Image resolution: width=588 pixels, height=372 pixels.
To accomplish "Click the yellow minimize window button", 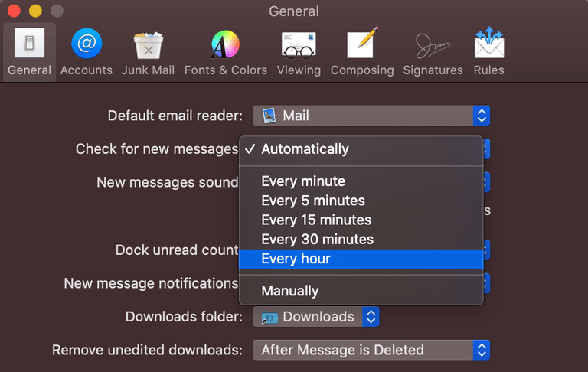I will 35,11.
